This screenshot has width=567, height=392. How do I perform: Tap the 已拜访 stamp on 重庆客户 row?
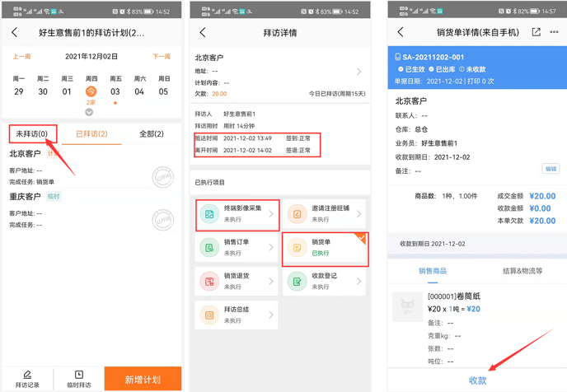[x=162, y=220]
